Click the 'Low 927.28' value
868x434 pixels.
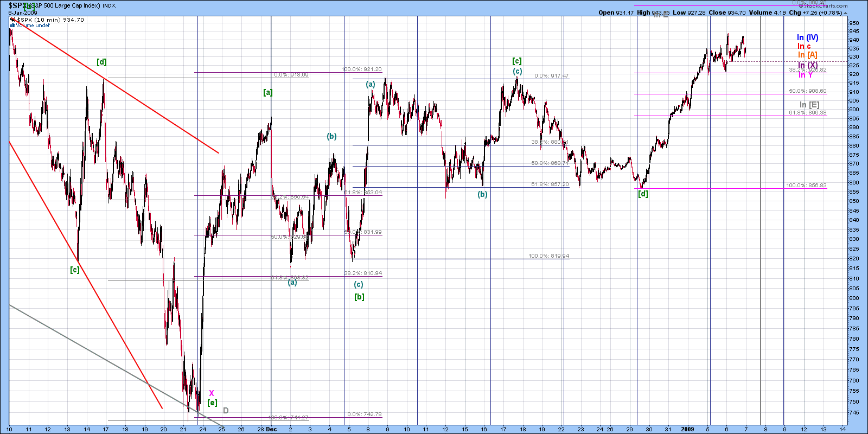click(689, 12)
